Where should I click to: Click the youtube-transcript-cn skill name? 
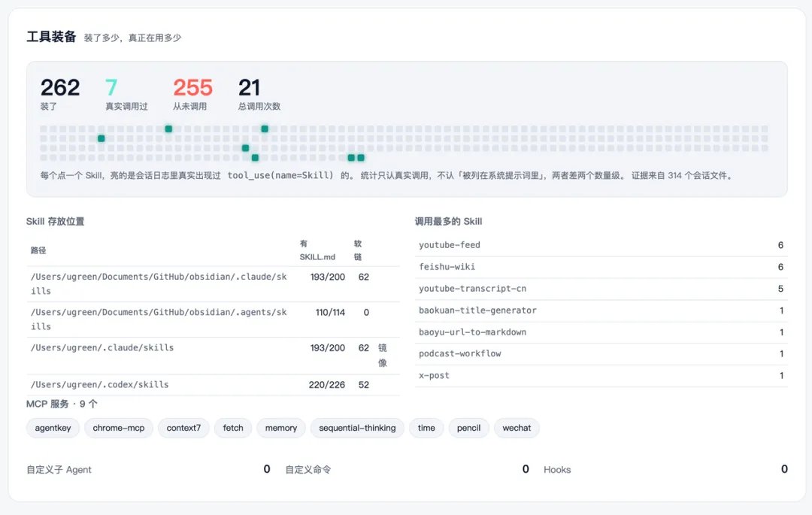click(472, 289)
